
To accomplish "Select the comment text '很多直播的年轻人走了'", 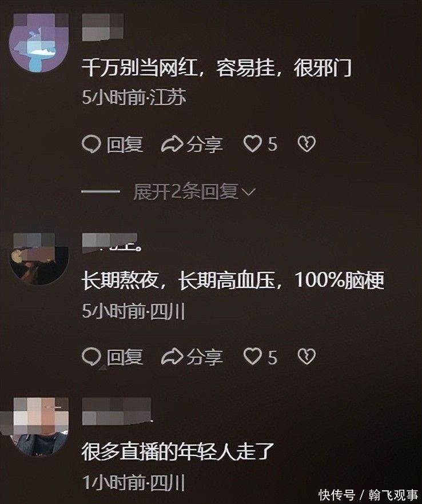I will click(x=178, y=451).
